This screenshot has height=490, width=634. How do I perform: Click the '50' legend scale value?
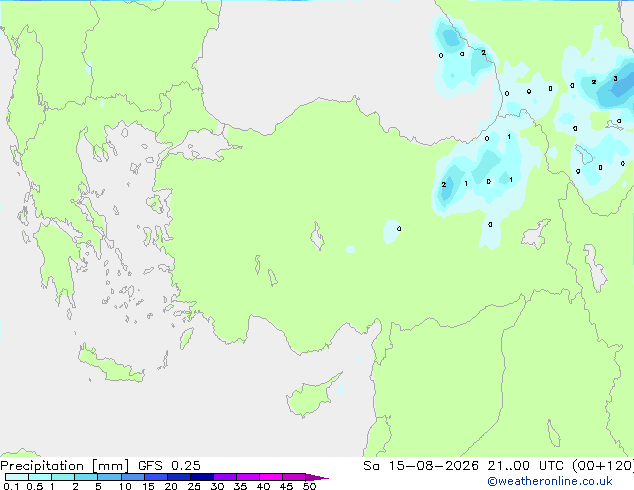[309, 486]
